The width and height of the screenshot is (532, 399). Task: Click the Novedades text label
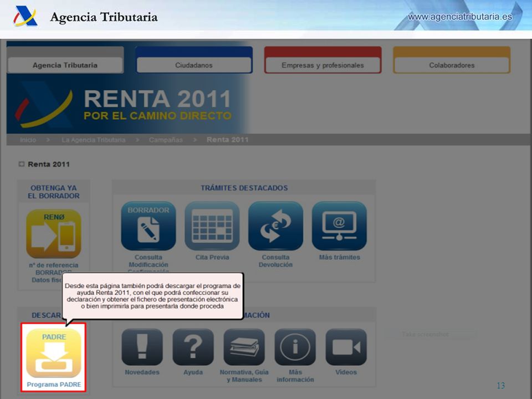pyautogui.click(x=142, y=372)
